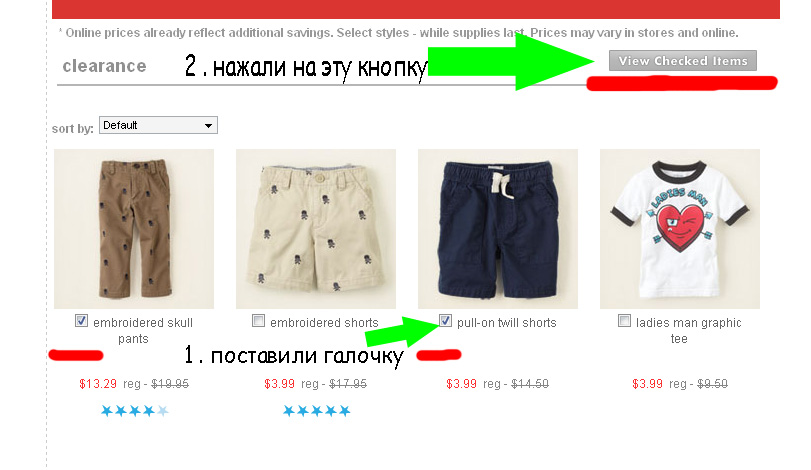The height and width of the screenshot is (470, 811).
Task: Uncheck the pull-on twill shorts checkbox
Action: (x=445, y=321)
